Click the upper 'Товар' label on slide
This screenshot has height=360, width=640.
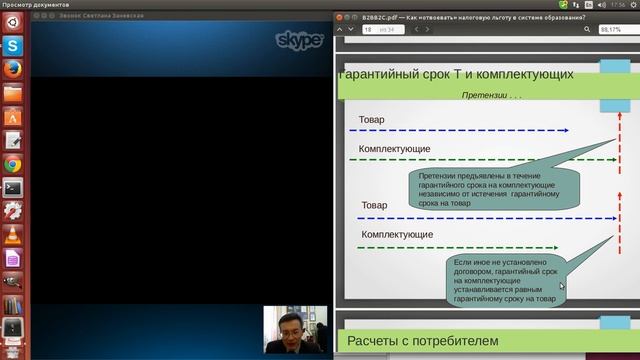click(371, 120)
